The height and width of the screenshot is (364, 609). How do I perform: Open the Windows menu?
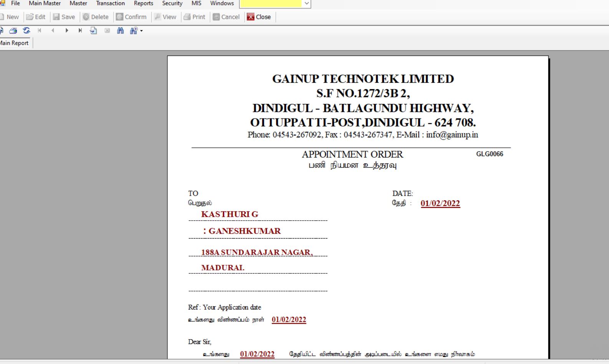tap(222, 3)
